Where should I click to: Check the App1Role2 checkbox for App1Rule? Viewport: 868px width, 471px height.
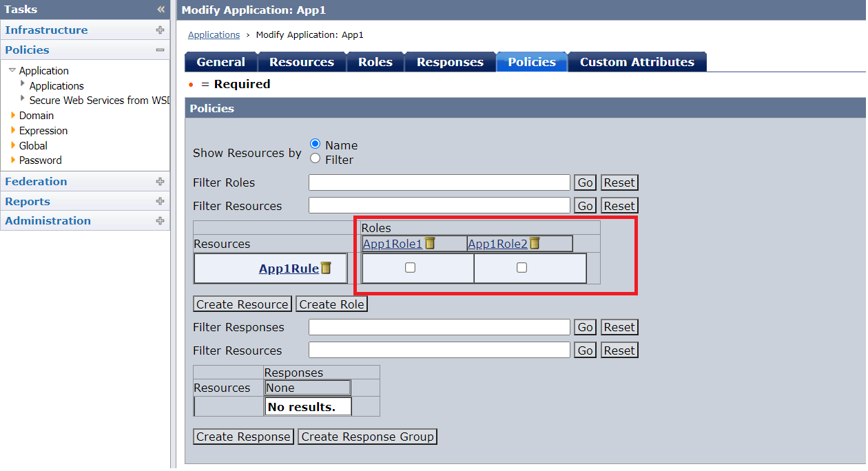coord(521,268)
